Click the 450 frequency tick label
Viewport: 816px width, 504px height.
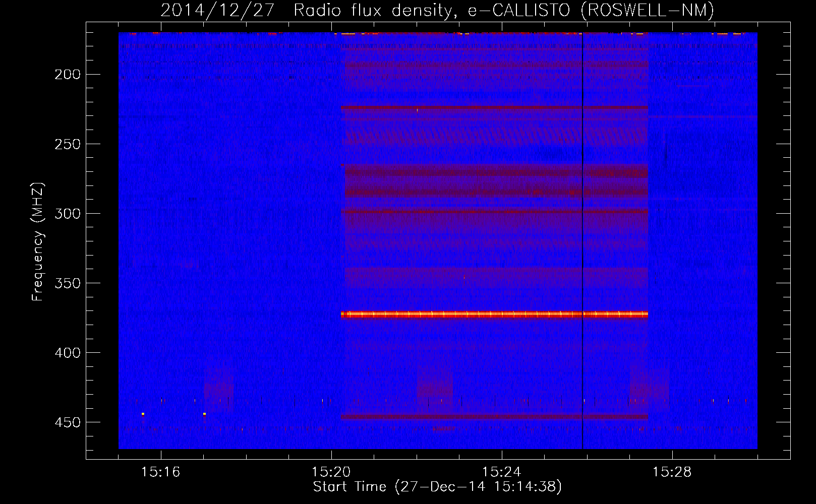67,422
